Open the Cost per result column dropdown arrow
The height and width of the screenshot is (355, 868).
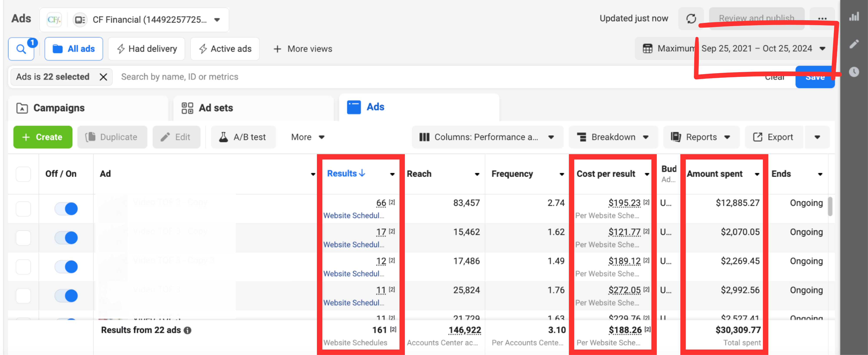(647, 174)
